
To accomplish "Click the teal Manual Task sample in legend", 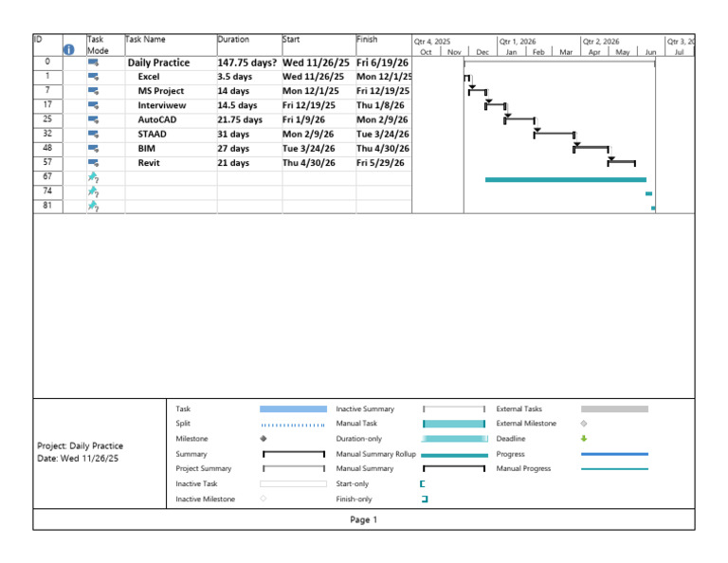I will [x=454, y=424].
